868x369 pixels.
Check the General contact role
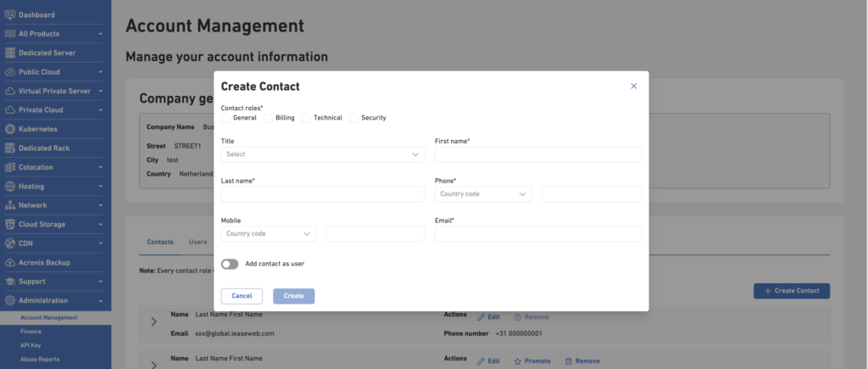(x=225, y=118)
